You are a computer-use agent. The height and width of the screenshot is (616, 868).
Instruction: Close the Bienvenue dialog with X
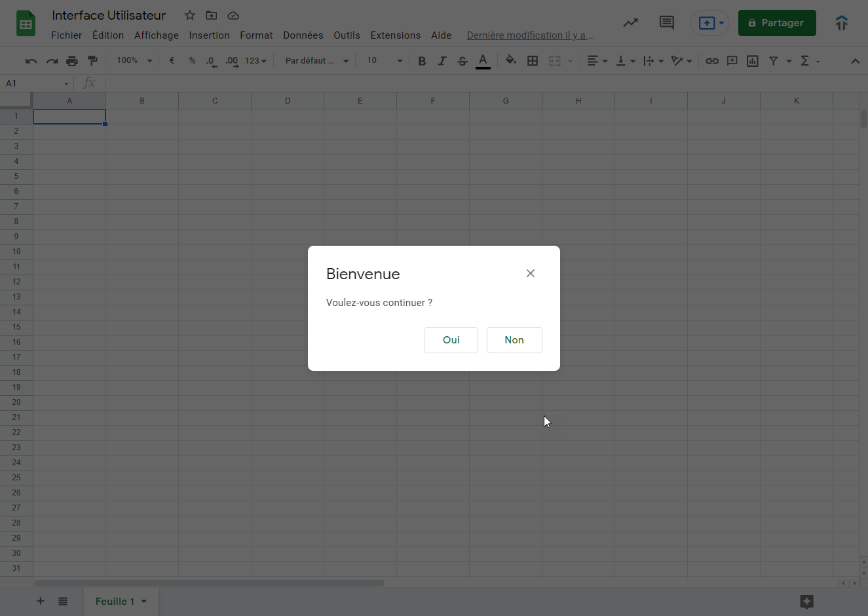point(531,273)
